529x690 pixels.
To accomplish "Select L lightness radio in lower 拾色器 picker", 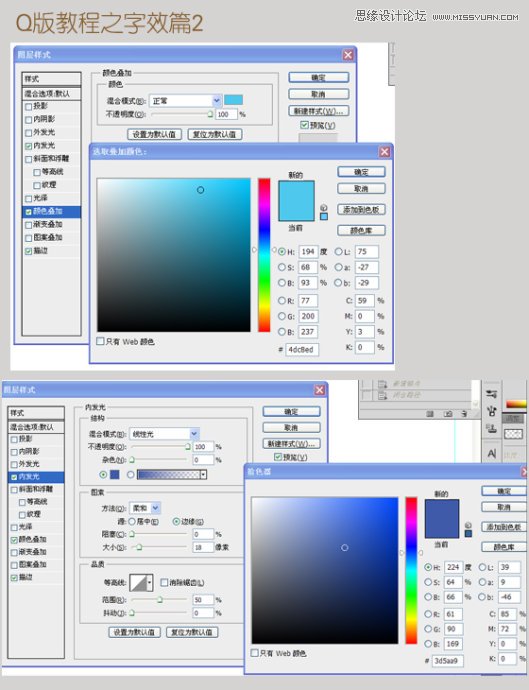I will point(482,568).
